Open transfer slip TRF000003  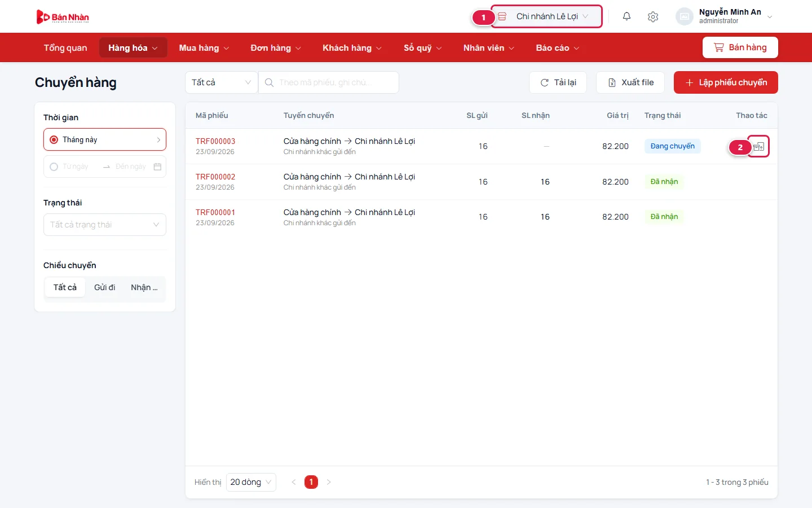coord(215,141)
